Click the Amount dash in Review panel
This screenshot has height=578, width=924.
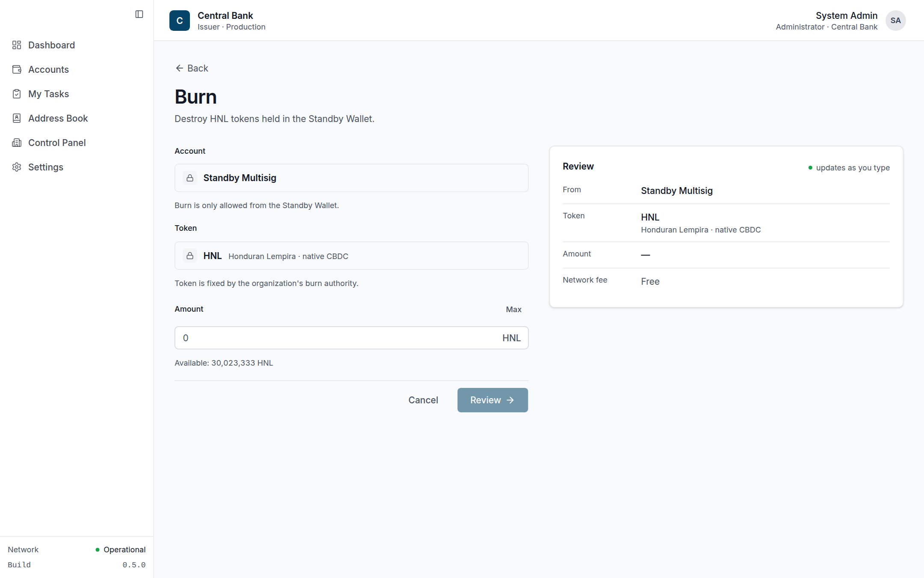645,255
